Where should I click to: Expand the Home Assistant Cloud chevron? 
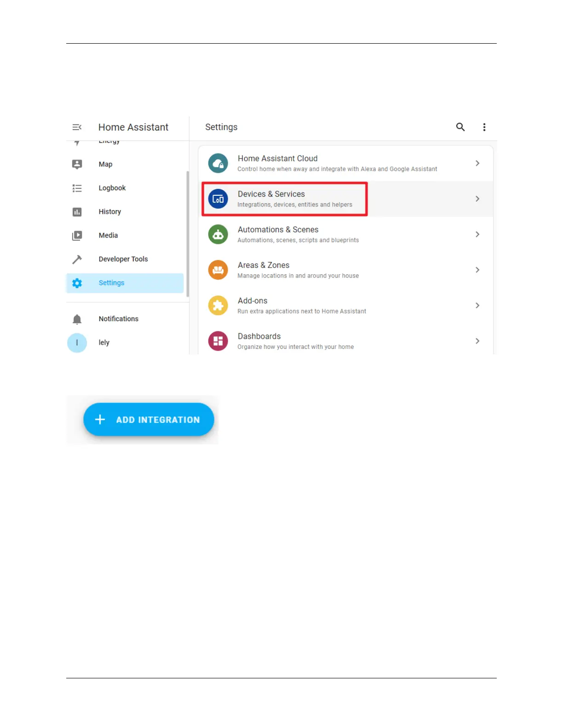(x=477, y=163)
